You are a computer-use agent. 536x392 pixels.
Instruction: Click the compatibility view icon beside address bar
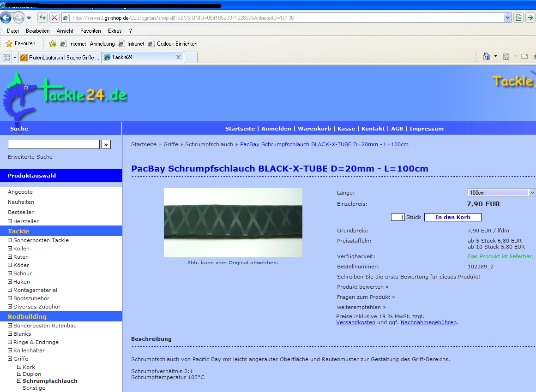click(519, 18)
